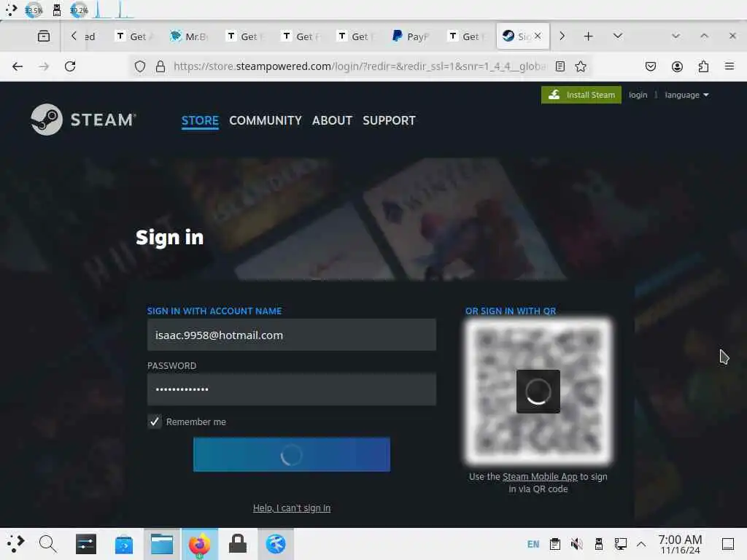This screenshot has height=560, width=747.
Task: Close the Steam Sign in tab
Action: pyautogui.click(x=538, y=36)
